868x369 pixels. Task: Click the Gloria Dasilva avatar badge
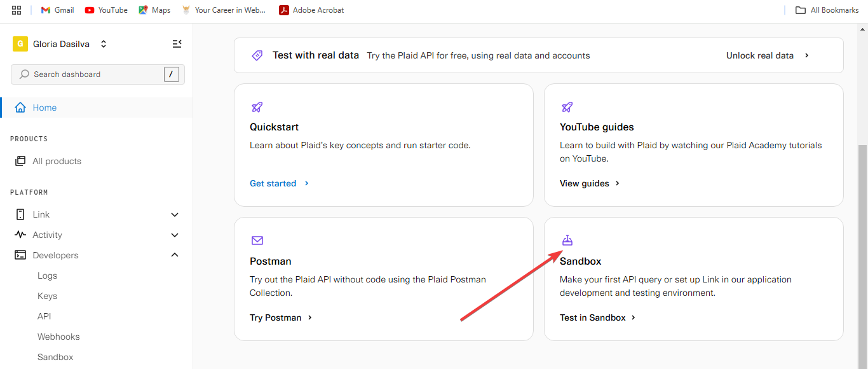click(x=20, y=43)
